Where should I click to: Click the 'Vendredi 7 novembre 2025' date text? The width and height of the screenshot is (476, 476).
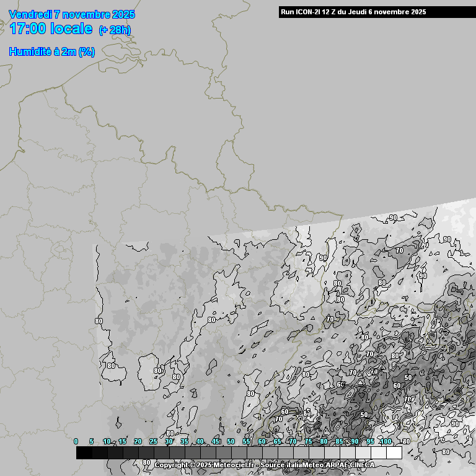point(73,14)
